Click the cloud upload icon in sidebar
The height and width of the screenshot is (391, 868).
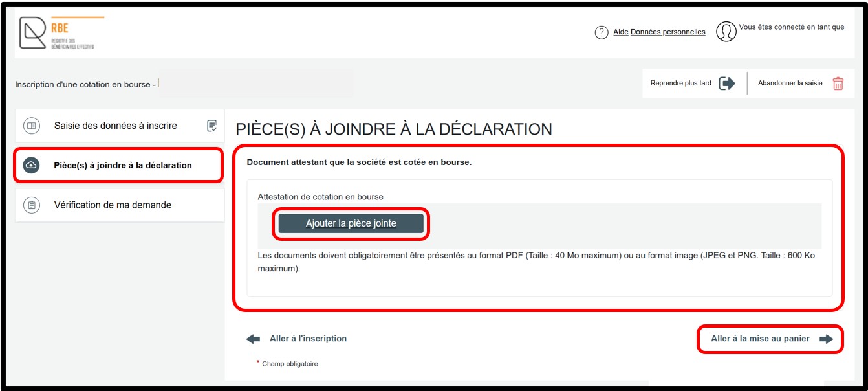click(31, 165)
